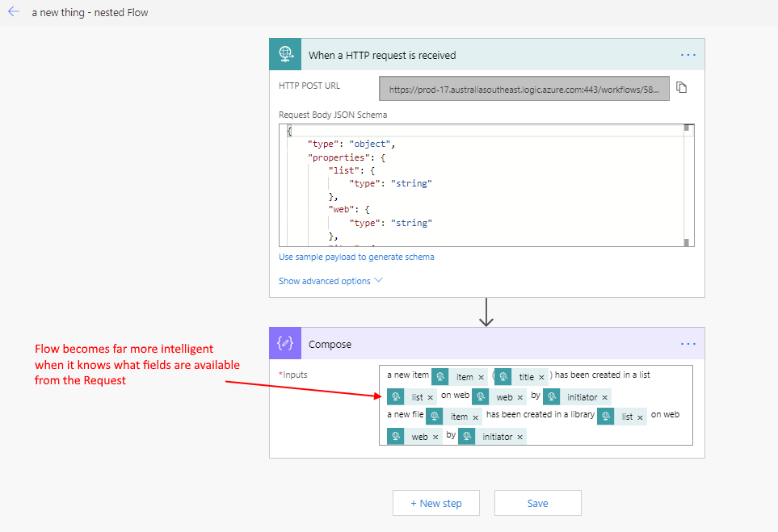Open the Compose action ellipsis menu
This screenshot has height=532, width=778.
[x=688, y=344]
